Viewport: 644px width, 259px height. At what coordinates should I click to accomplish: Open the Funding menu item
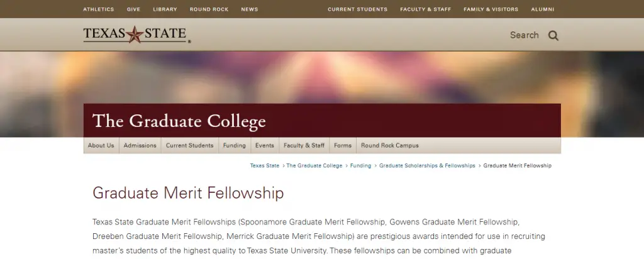coord(234,145)
